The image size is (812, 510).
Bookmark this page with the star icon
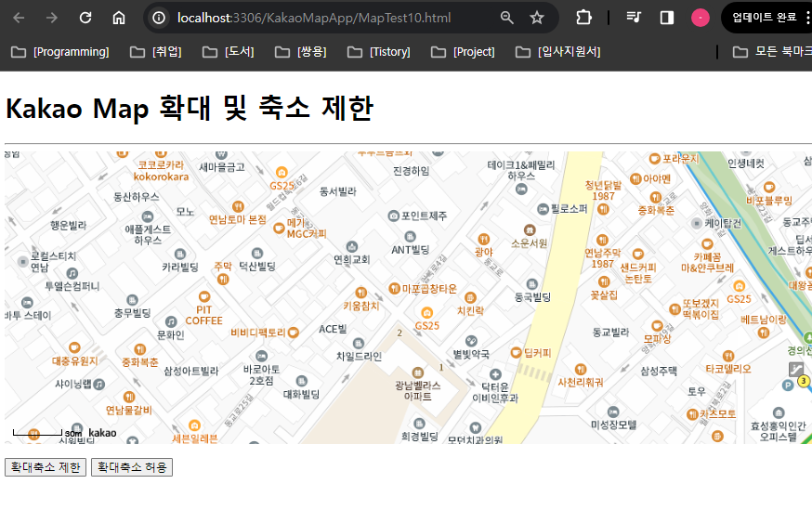pyautogui.click(x=537, y=18)
